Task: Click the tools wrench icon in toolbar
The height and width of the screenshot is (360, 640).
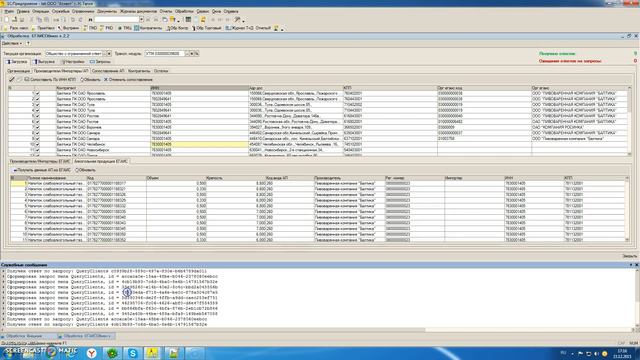Action: pyautogui.click(x=237, y=20)
